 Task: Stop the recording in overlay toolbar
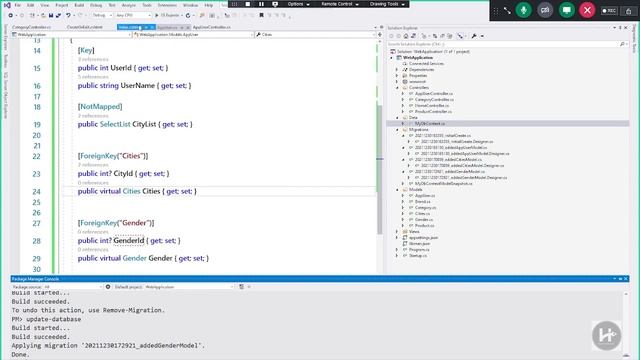pos(248,4)
